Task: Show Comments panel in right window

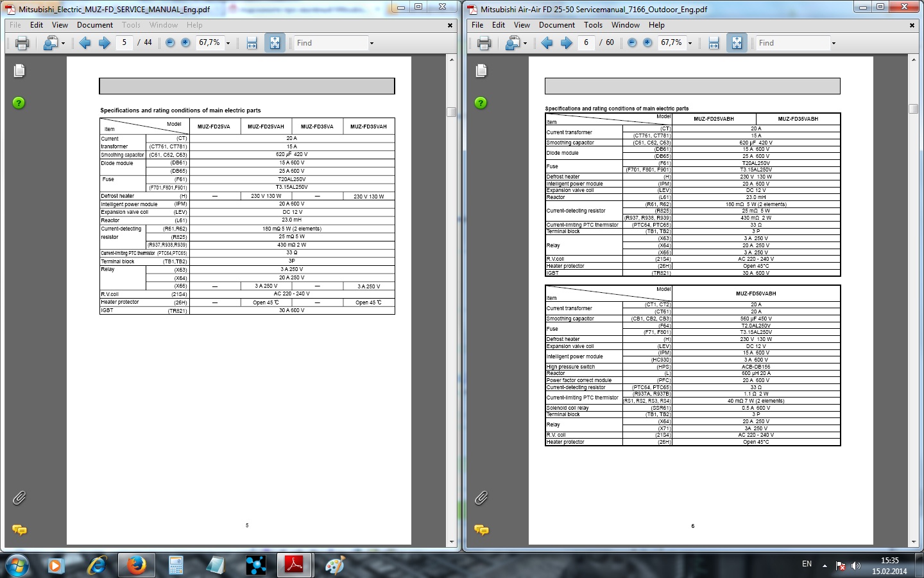Action: click(481, 530)
